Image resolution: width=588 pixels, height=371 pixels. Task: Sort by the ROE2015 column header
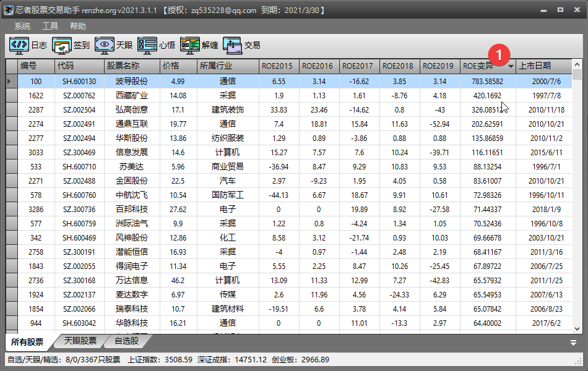(279, 66)
